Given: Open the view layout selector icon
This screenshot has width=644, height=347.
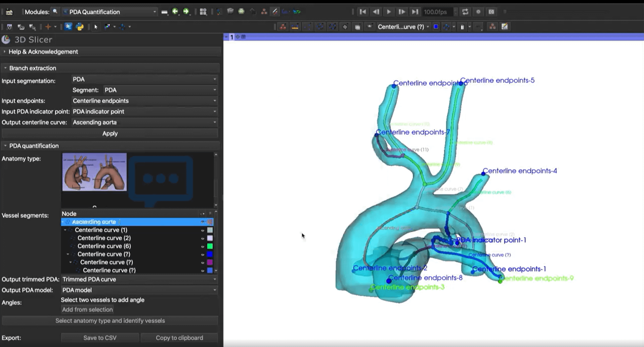Looking at the screenshot, I should 203,12.
